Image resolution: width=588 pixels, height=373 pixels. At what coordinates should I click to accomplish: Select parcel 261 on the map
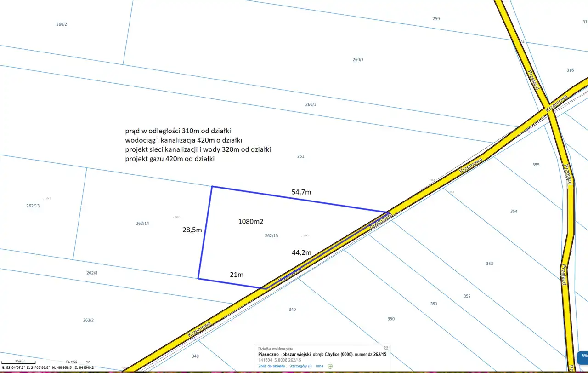click(300, 156)
